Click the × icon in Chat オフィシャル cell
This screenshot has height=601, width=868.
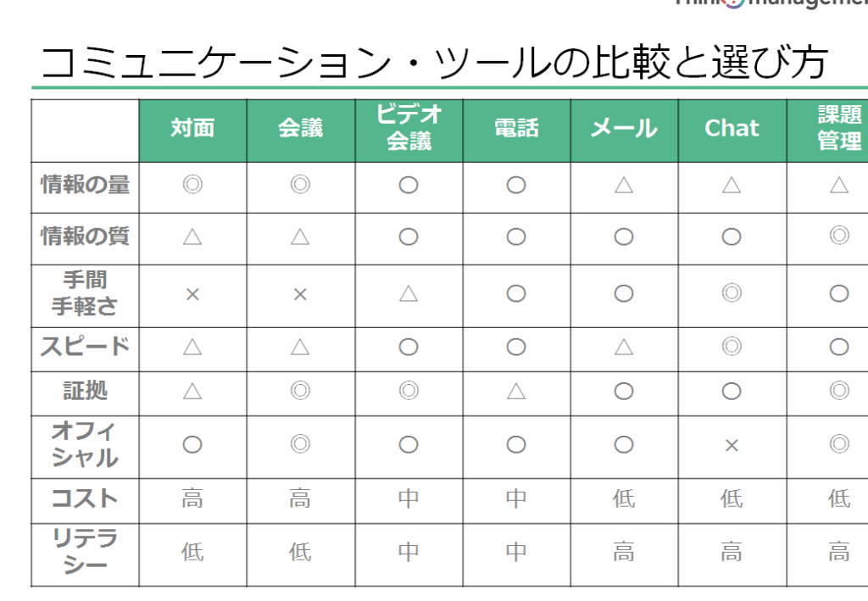point(732,446)
